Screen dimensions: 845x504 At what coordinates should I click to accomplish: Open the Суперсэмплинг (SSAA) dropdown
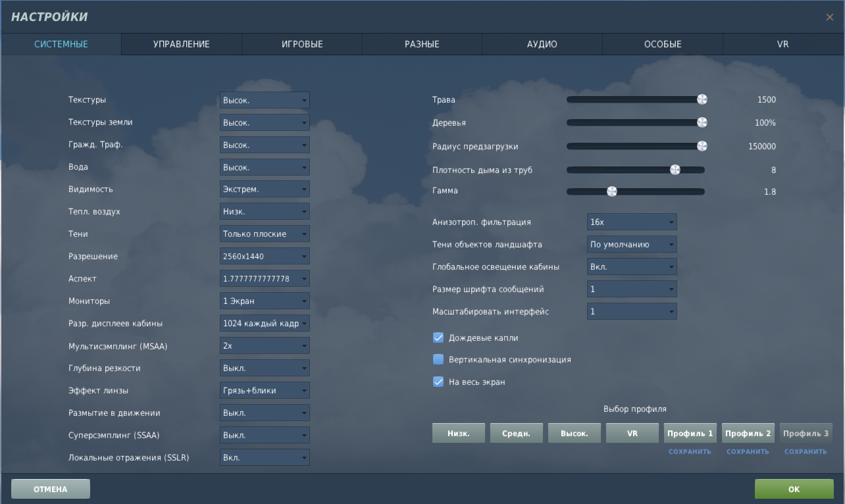click(x=265, y=436)
